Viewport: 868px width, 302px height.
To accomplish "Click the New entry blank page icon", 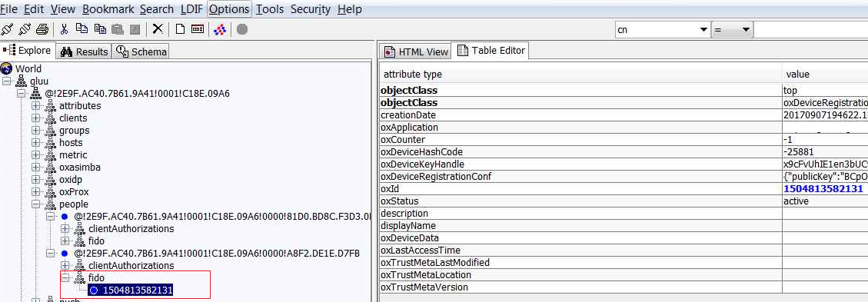I will pos(180,28).
